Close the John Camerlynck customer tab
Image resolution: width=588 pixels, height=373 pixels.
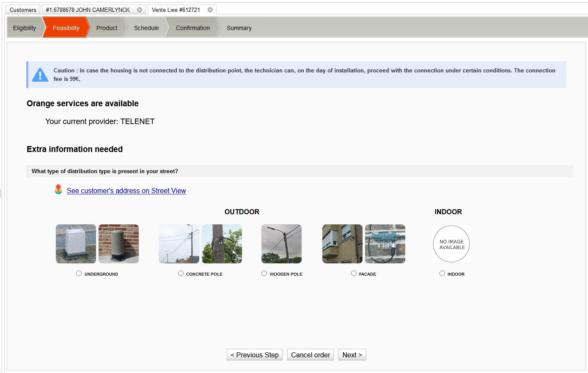(140, 10)
